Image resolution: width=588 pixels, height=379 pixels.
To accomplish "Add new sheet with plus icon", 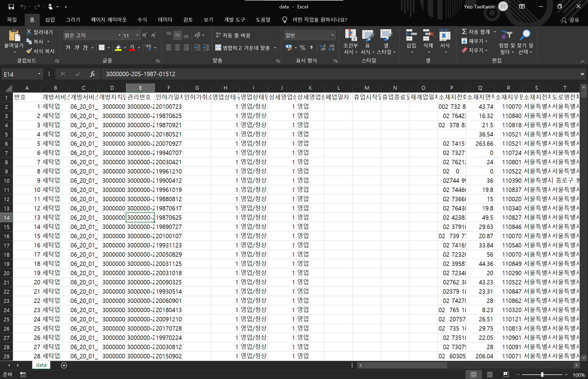I will (64, 365).
